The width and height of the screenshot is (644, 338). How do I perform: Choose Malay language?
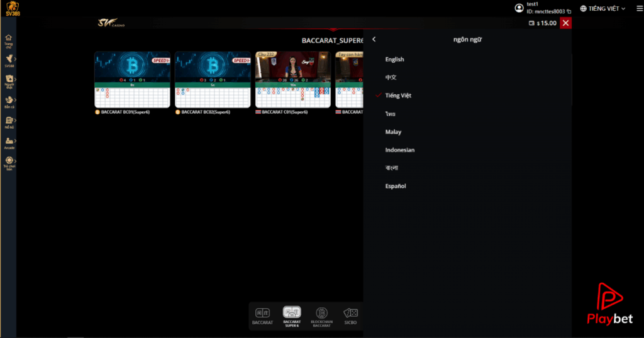[x=393, y=132]
